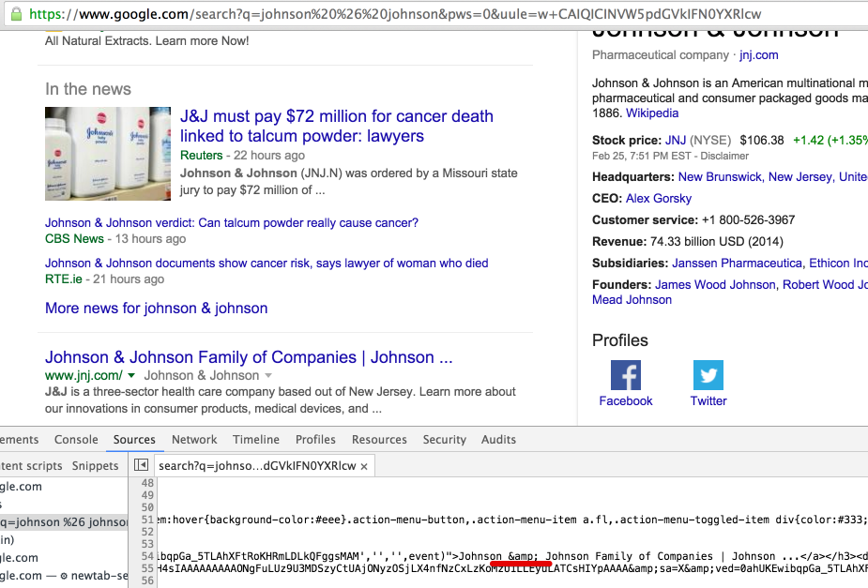Open Johnson & Johnson Family of Companies result
868x588 pixels.
click(x=249, y=357)
